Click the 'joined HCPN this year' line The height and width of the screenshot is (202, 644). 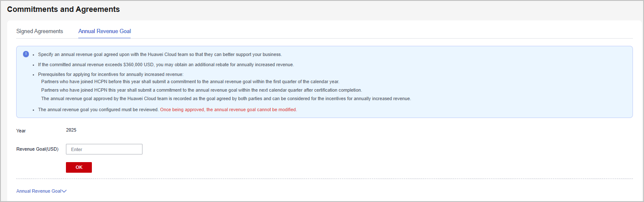pyautogui.click(x=202, y=90)
